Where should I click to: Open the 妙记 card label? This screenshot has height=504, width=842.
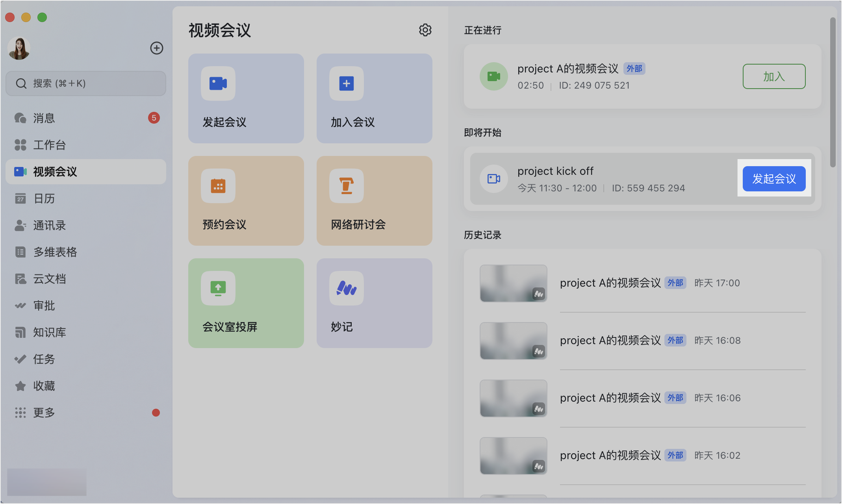342,327
